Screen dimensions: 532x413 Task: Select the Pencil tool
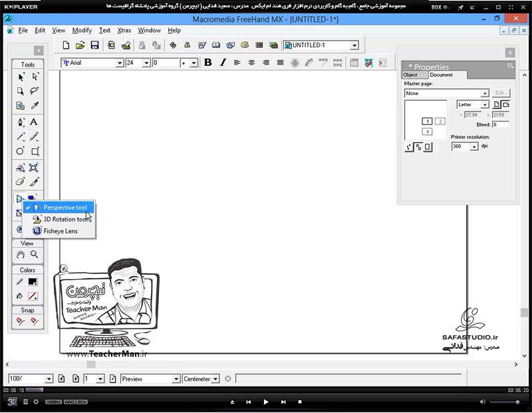click(x=34, y=137)
